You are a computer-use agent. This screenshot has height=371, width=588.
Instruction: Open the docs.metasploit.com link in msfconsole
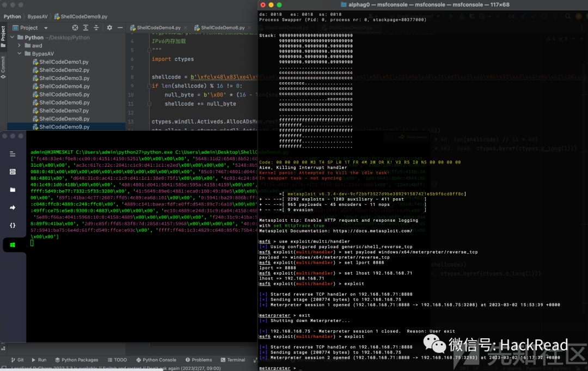(x=372, y=230)
